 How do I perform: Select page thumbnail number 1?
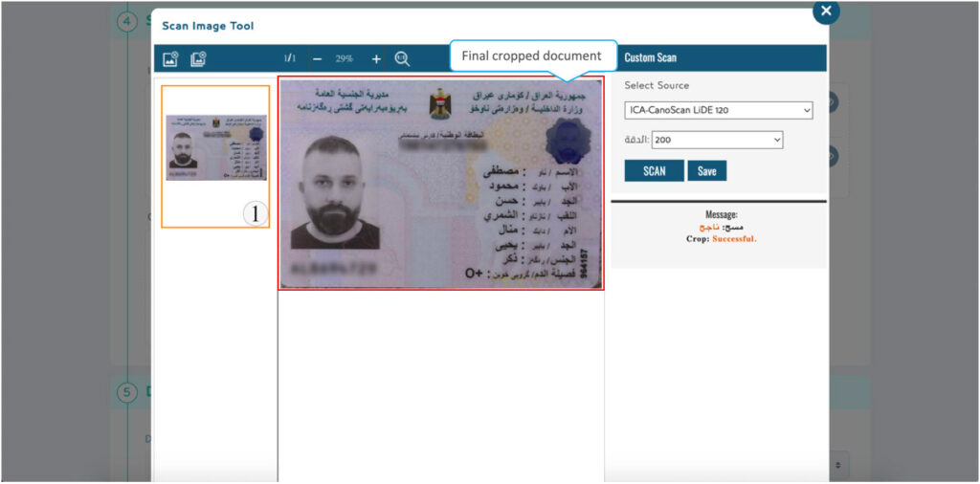click(215, 156)
